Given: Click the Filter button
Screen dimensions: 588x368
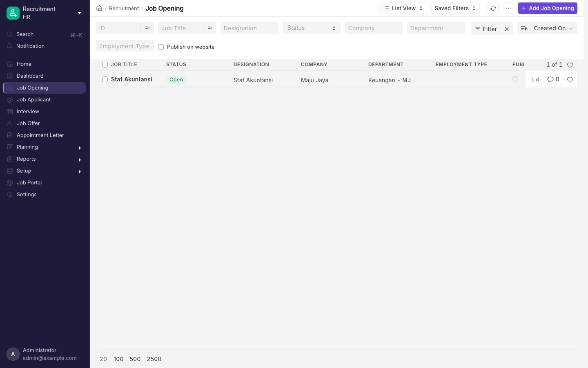Looking at the screenshot, I should [x=486, y=29].
